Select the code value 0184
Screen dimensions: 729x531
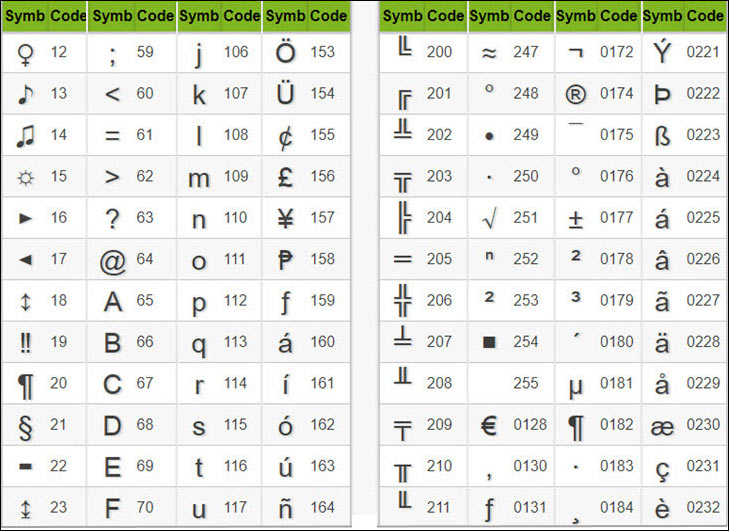click(x=617, y=507)
